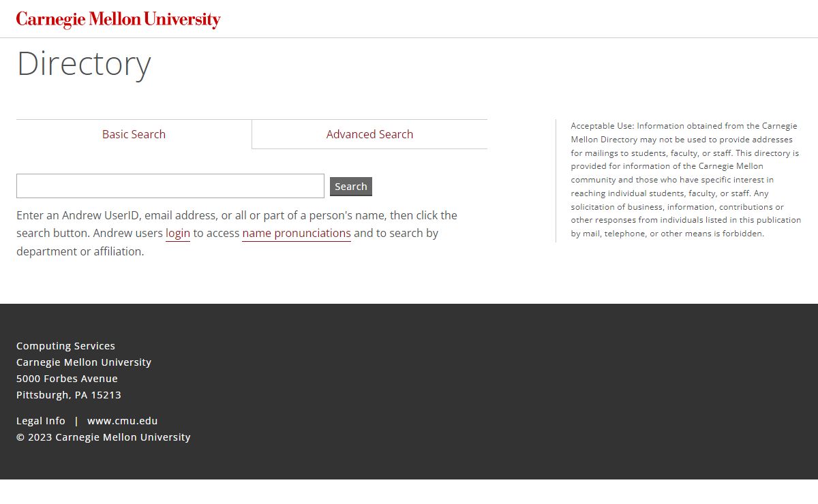Viewport: 818px width, 504px height.
Task: Switch to the Basic Search tab
Action: [x=134, y=134]
